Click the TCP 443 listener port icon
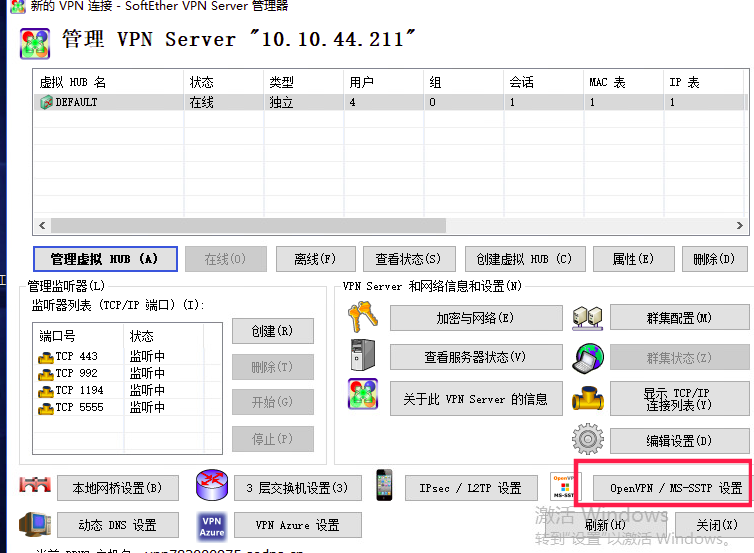Viewport: 754px width, 553px height. (46, 357)
